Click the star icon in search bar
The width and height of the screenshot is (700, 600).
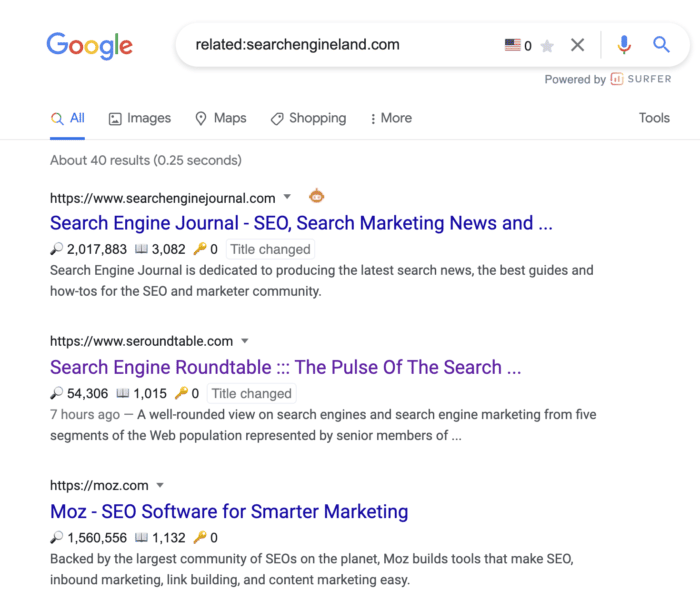[547, 46]
